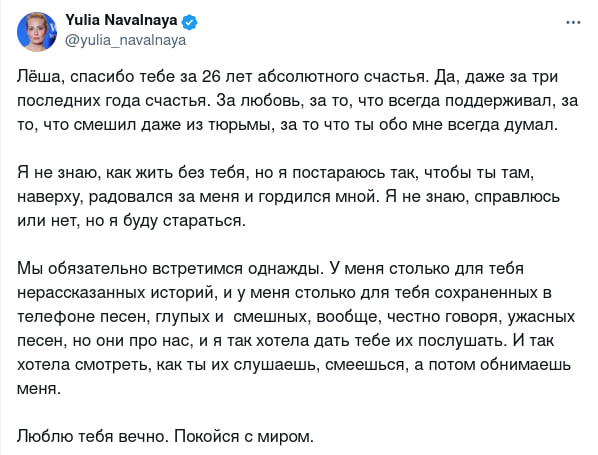Click the line 'или нет, но я буду стараться.'
Screen dimensions: 598x455
point(131,221)
